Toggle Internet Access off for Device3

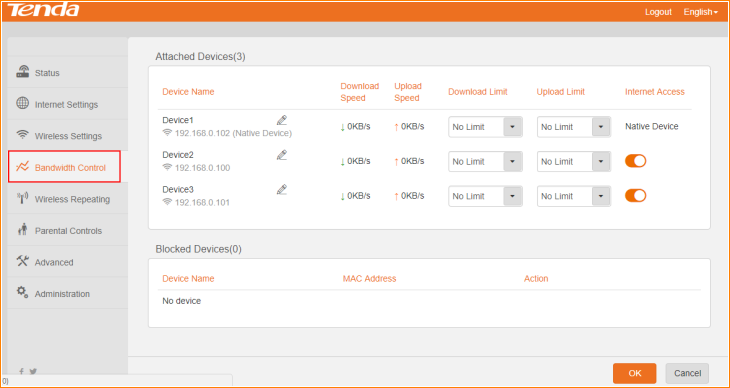(635, 196)
